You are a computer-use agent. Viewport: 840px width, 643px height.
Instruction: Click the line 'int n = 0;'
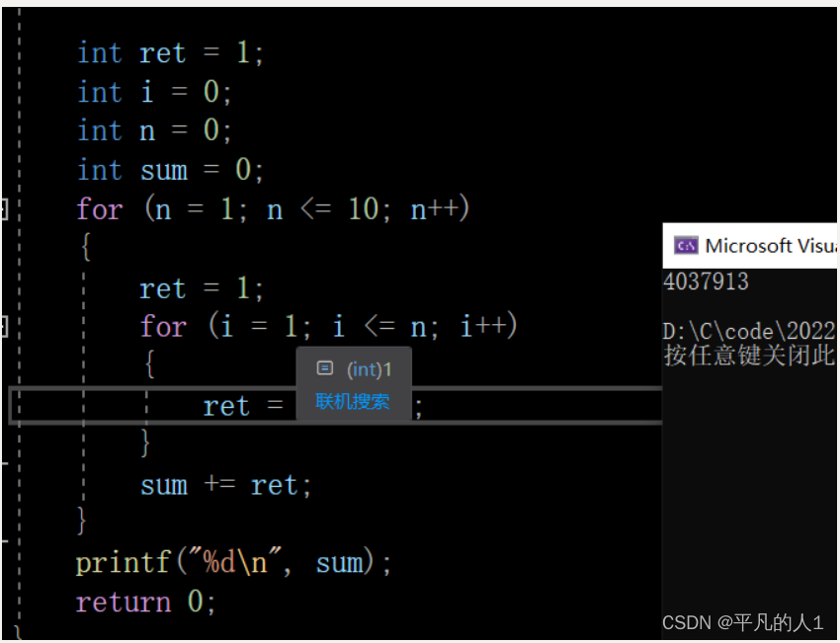(154, 131)
